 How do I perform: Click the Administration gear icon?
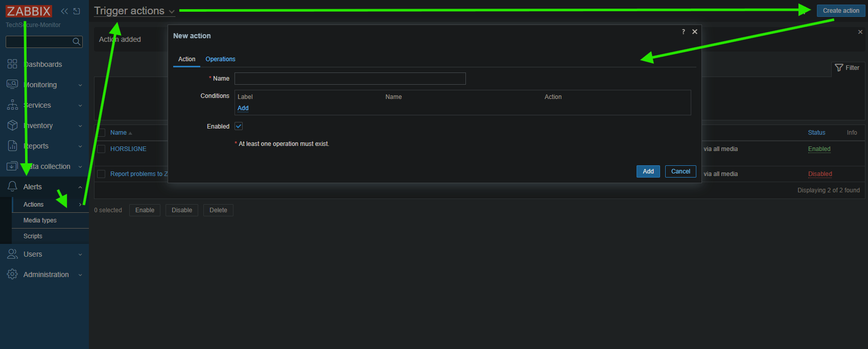12,275
